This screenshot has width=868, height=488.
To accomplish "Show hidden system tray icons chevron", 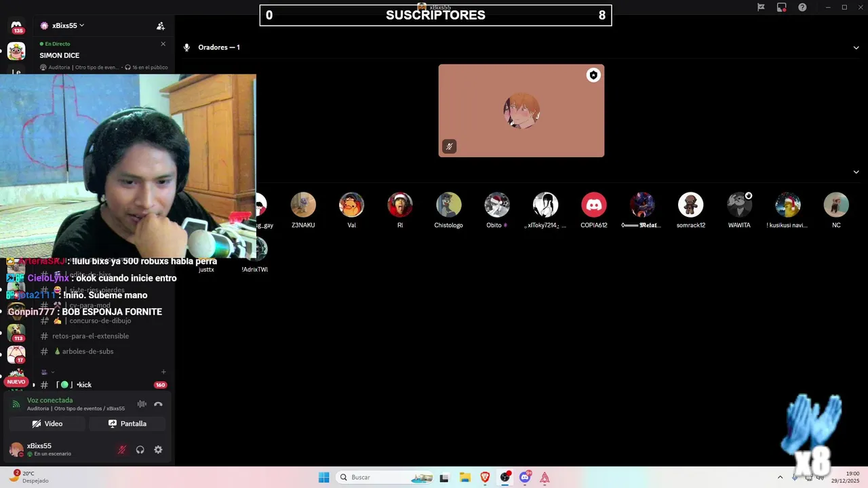I will (780, 477).
